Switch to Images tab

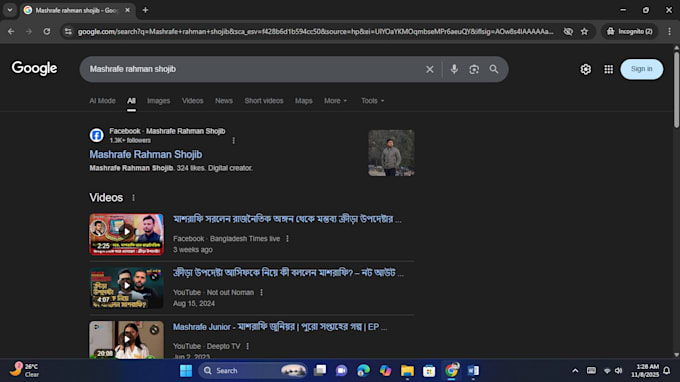point(158,101)
